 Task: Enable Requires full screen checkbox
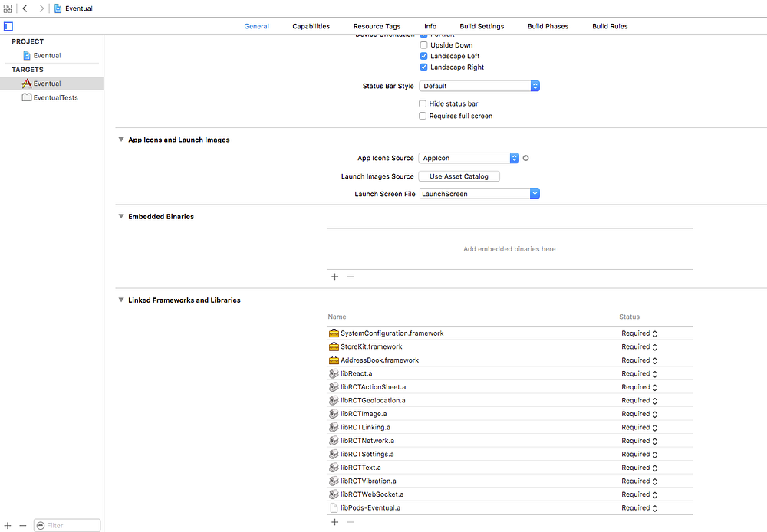(423, 116)
